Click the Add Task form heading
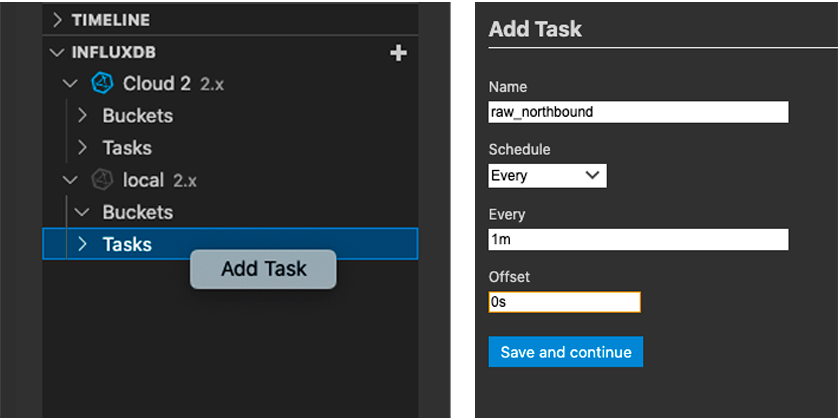838x420 pixels. 535,29
